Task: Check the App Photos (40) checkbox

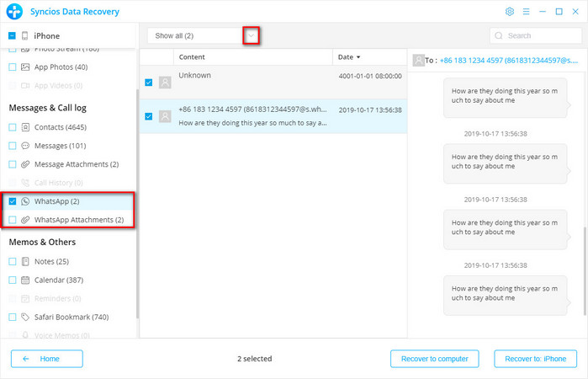Action: click(x=13, y=67)
